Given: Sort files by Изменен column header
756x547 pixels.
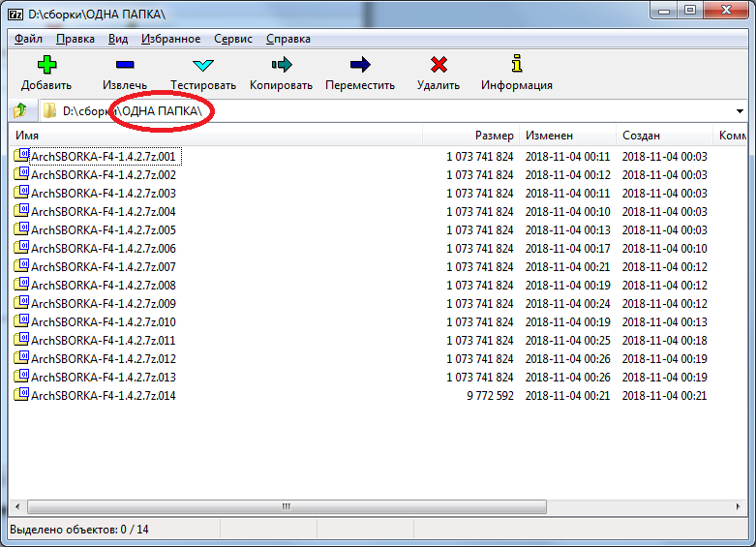Looking at the screenshot, I should point(549,137).
